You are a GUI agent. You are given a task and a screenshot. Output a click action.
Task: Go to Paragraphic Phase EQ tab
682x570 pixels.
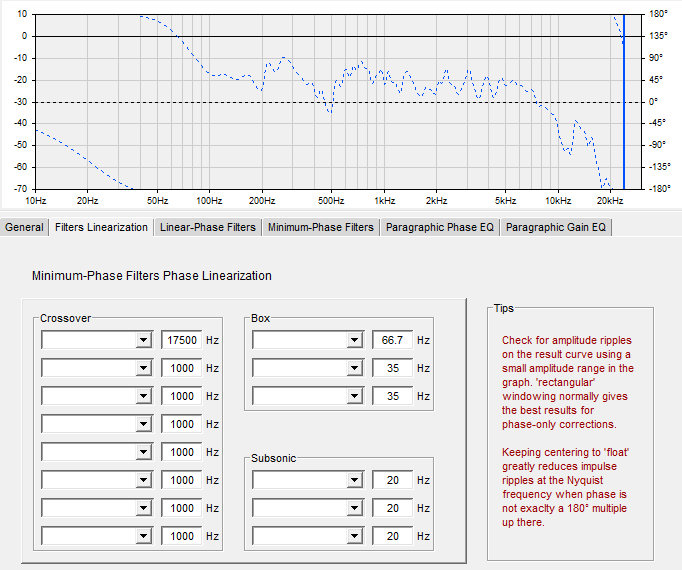pyautogui.click(x=440, y=227)
